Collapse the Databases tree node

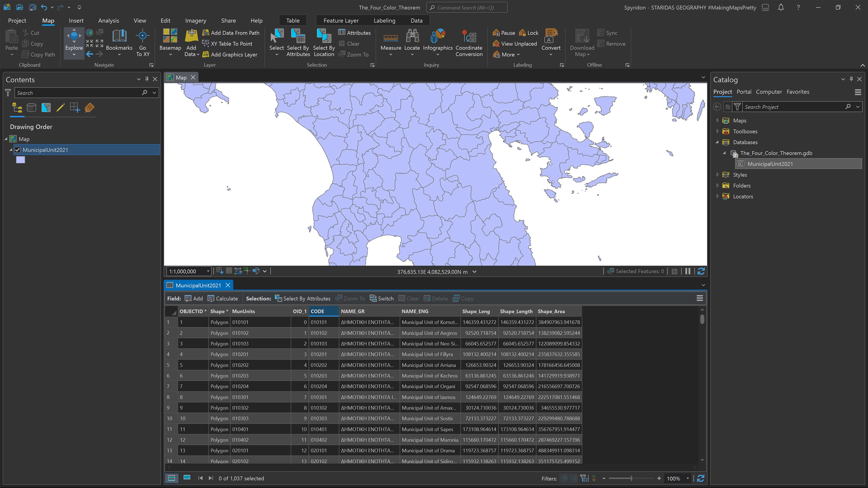point(717,142)
